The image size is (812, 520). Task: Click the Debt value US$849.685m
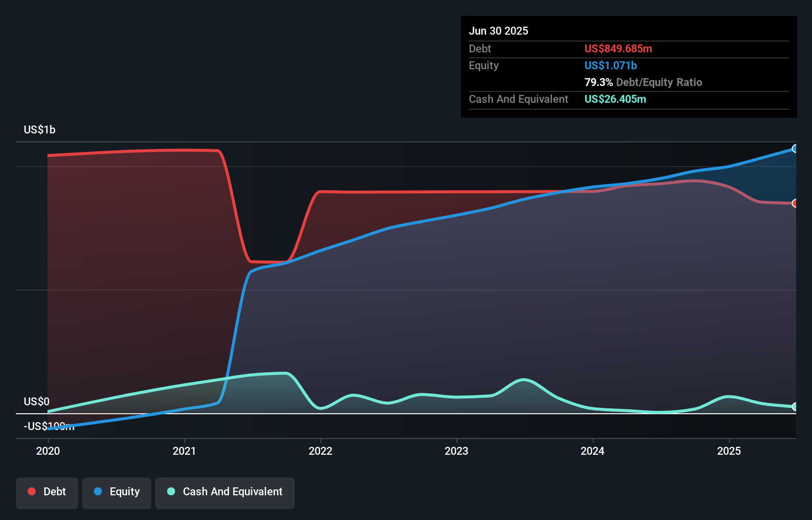(x=618, y=48)
